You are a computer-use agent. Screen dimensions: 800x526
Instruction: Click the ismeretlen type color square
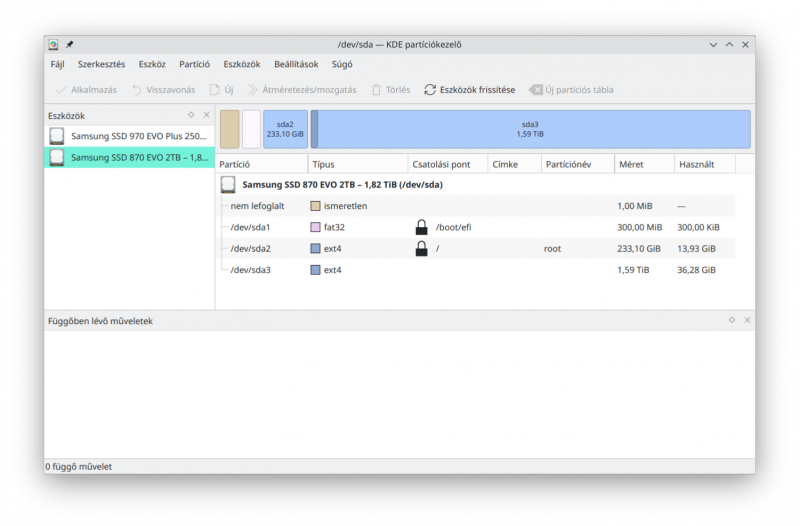point(315,206)
